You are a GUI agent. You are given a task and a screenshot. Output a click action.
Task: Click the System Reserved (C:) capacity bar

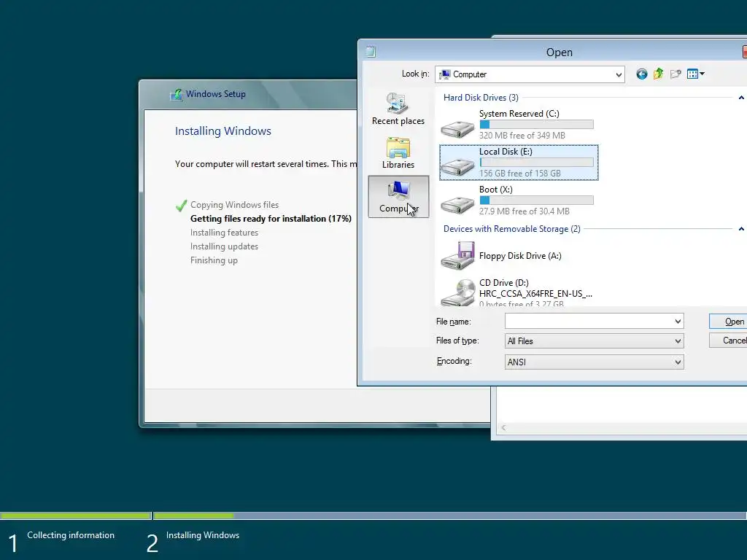pyautogui.click(x=536, y=124)
